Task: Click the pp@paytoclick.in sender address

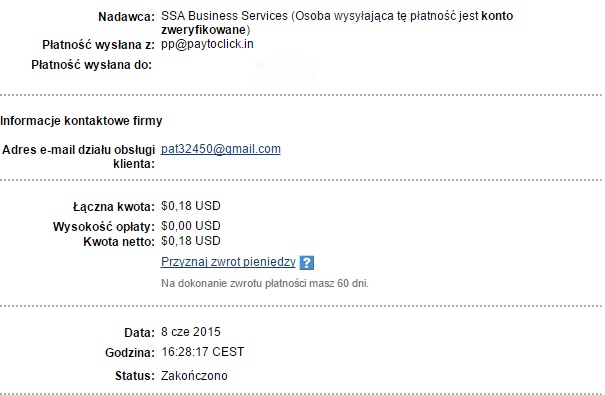Action: coord(207,44)
